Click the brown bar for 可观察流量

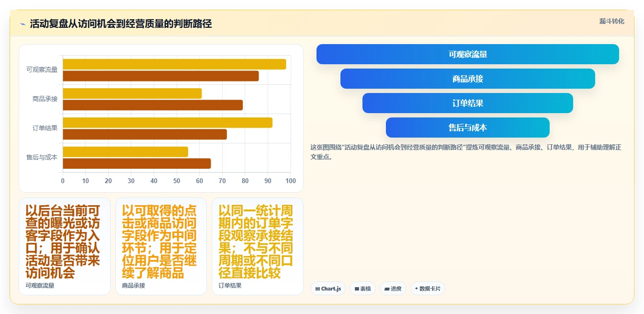(x=161, y=76)
